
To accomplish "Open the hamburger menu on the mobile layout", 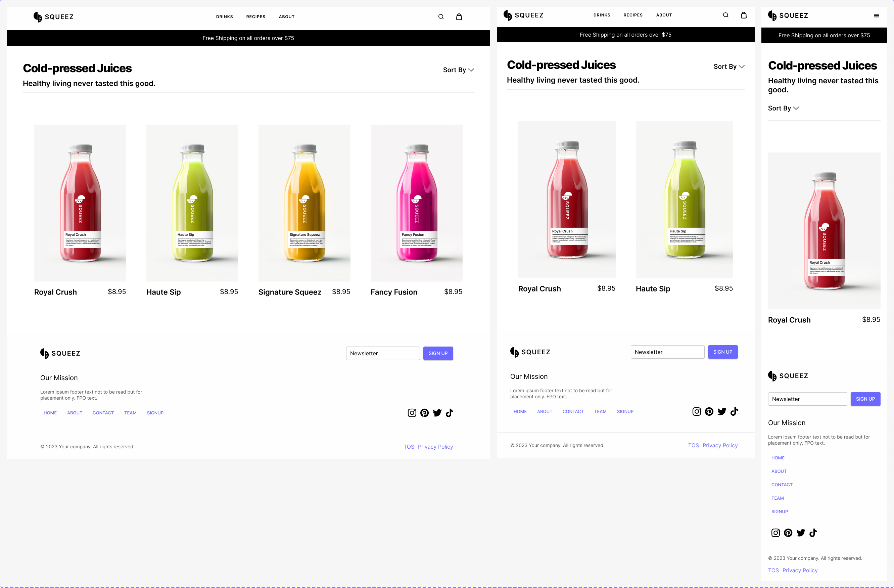I will 877,15.
